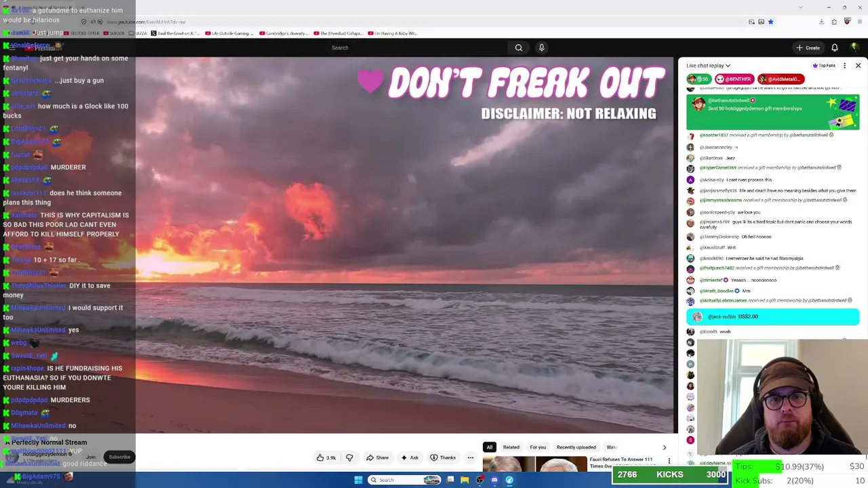Open the YouTube account avatar menu
The height and width of the screenshot is (488, 868).
point(854,47)
